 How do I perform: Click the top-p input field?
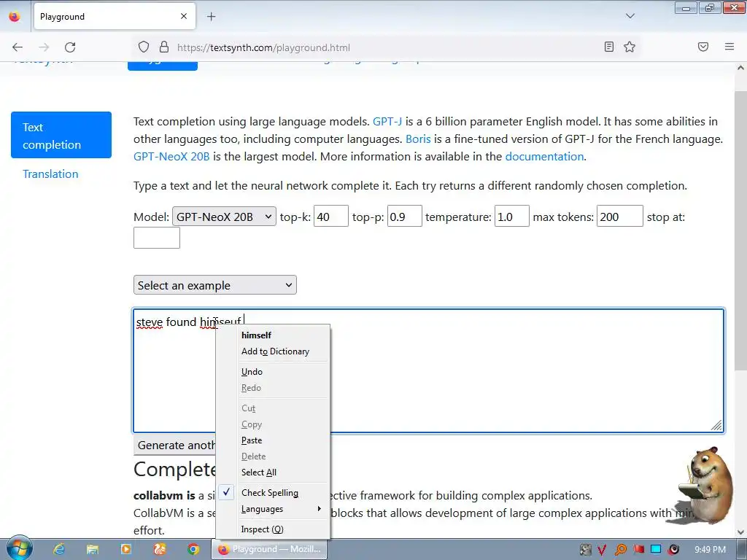tap(404, 216)
